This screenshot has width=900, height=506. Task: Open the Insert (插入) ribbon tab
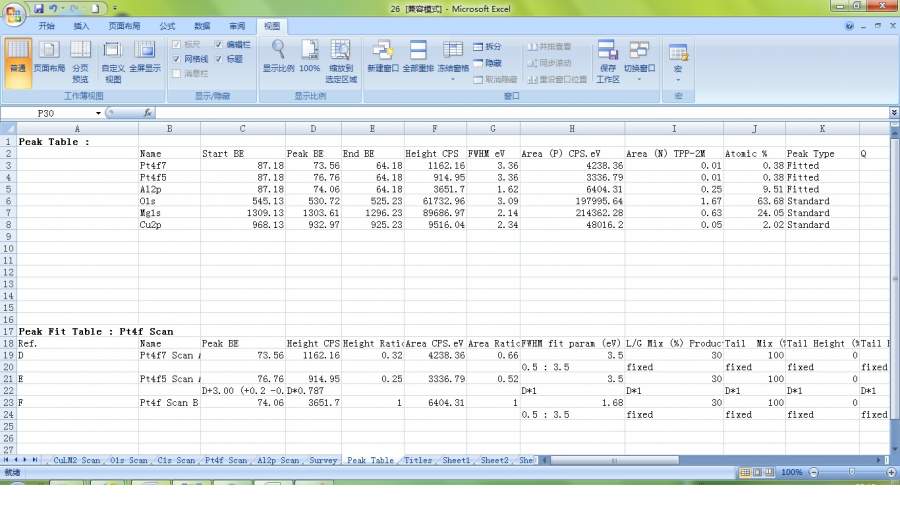click(x=81, y=26)
